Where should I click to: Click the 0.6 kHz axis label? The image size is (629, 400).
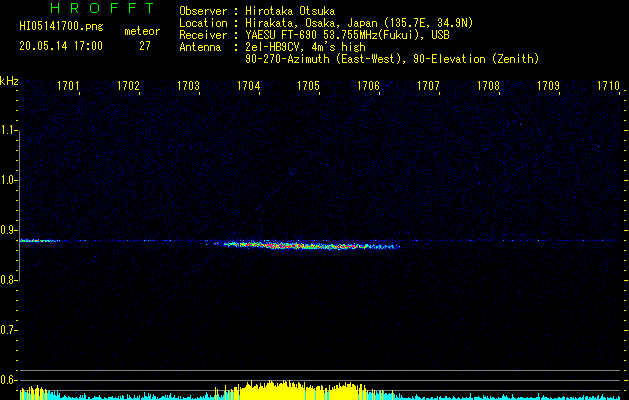pyautogui.click(x=8, y=380)
